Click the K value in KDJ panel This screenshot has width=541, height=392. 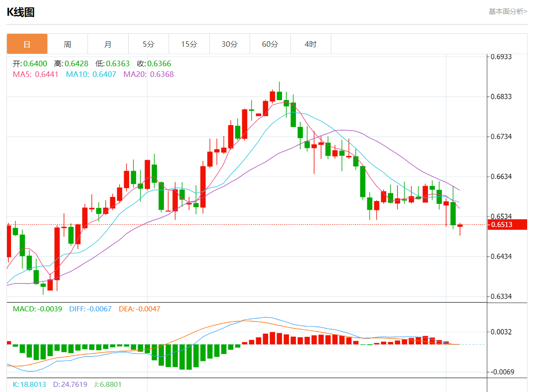(x=29, y=385)
